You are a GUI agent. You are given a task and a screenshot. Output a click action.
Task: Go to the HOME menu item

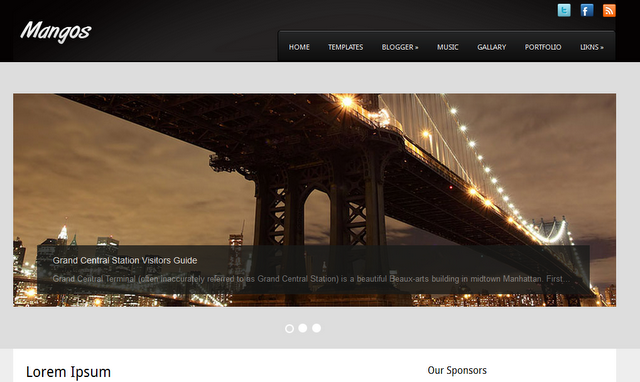tap(299, 47)
